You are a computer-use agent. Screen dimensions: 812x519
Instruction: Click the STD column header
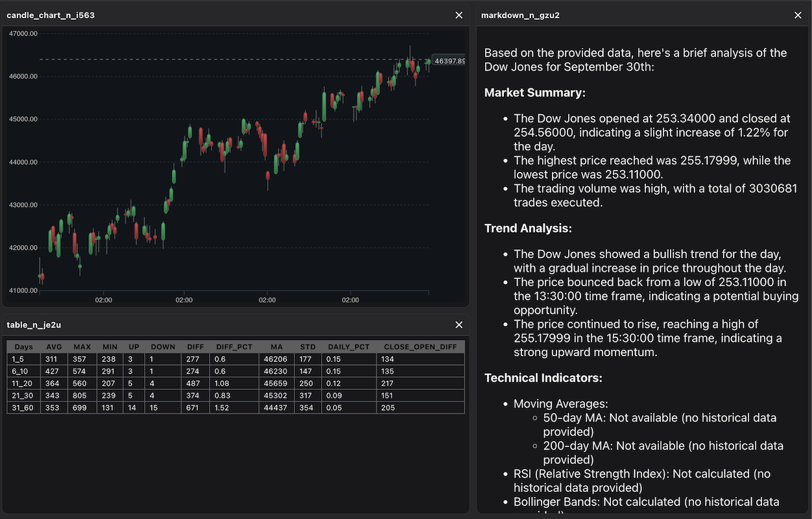click(308, 347)
